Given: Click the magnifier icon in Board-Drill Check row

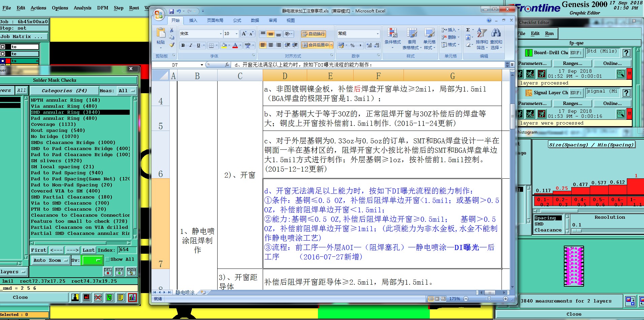Looking at the screenshot, I should tap(621, 74).
